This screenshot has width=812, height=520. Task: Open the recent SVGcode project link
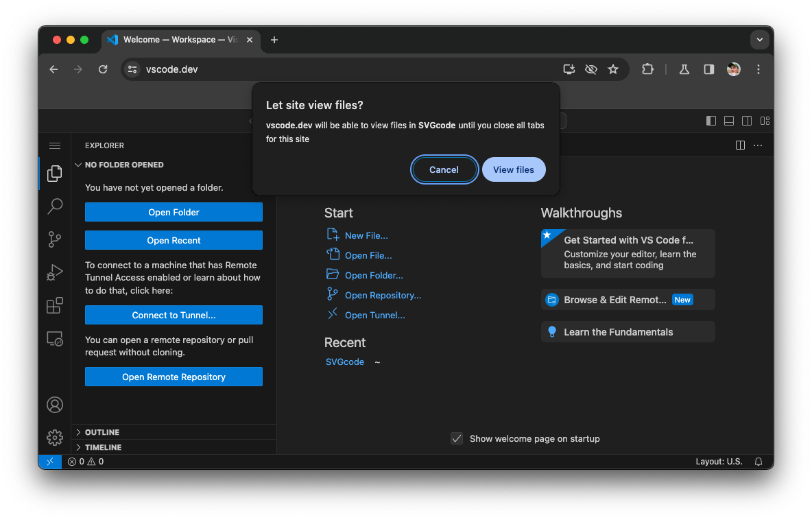tap(345, 362)
